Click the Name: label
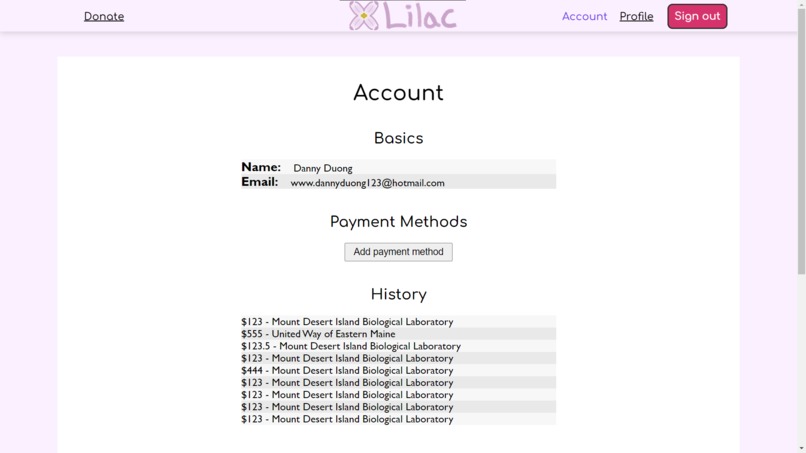Viewport: 806px width, 453px height. coord(261,167)
